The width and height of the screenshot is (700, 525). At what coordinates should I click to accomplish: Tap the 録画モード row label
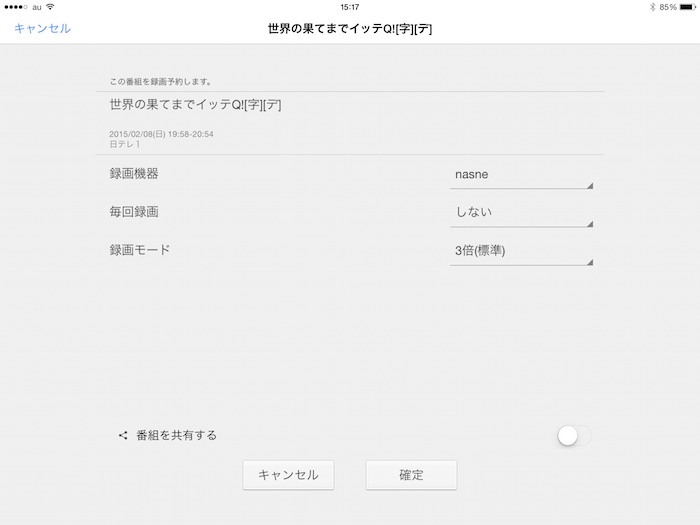coord(140,250)
